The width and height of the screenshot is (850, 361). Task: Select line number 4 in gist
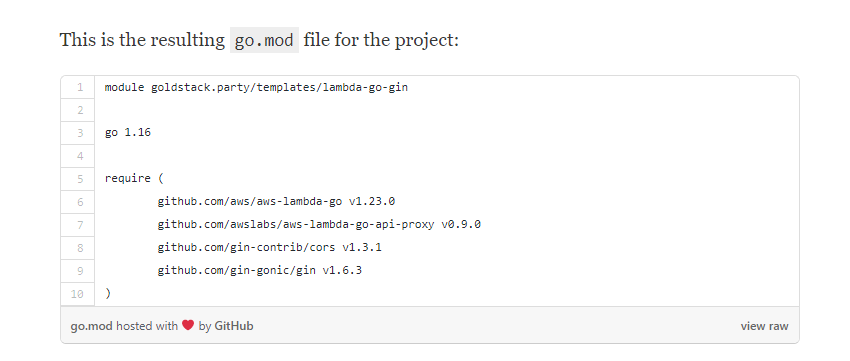[x=80, y=156]
